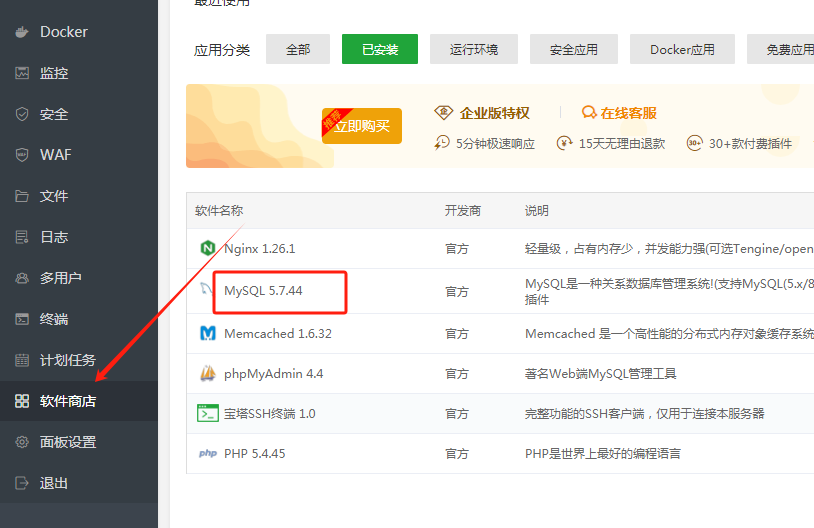Click the 面板设置 gear icon
The image size is (814, 528).
point(22,442)
